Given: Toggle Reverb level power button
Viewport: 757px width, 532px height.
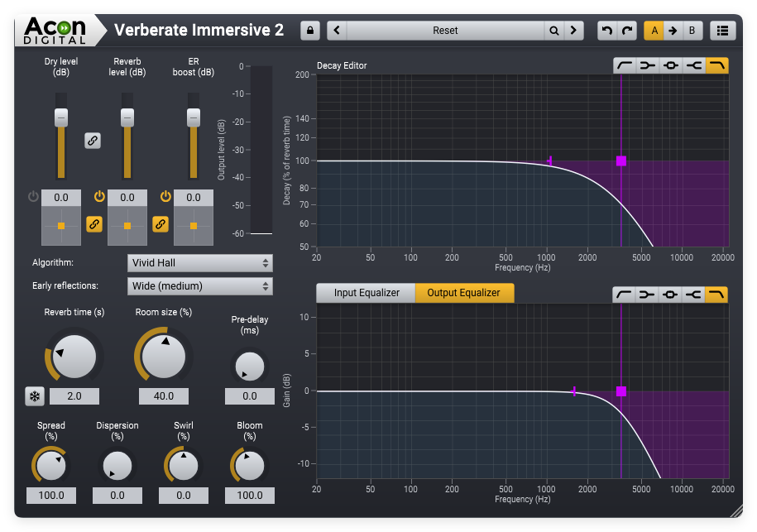Looking at the screenshot, I should click(99, 196).
